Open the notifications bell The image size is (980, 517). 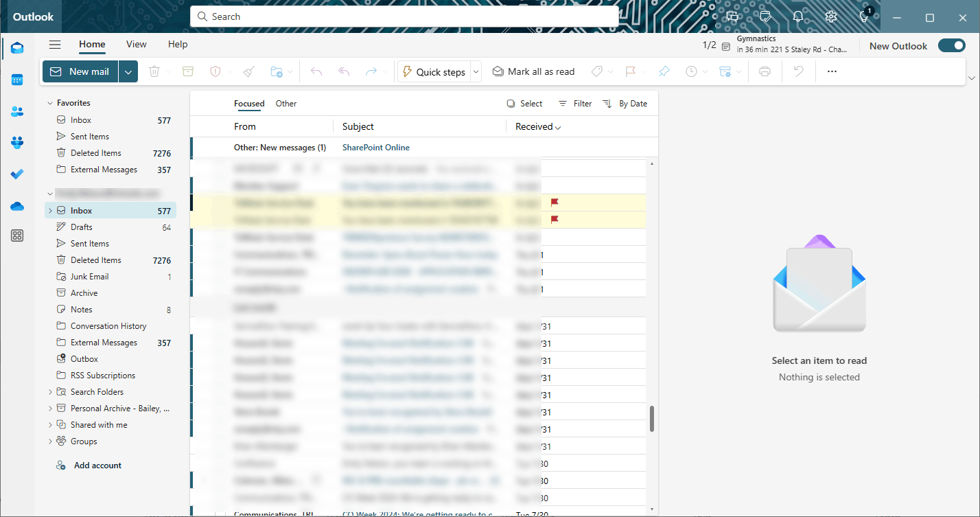(x=798, y=16)
